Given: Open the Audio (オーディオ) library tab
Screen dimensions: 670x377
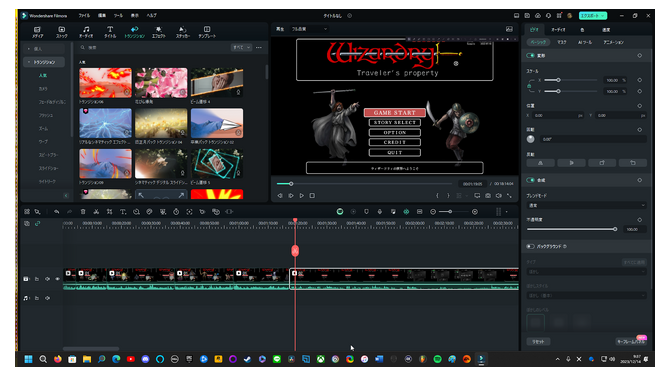Looking at the screenshot, I should tap(86, 32).
